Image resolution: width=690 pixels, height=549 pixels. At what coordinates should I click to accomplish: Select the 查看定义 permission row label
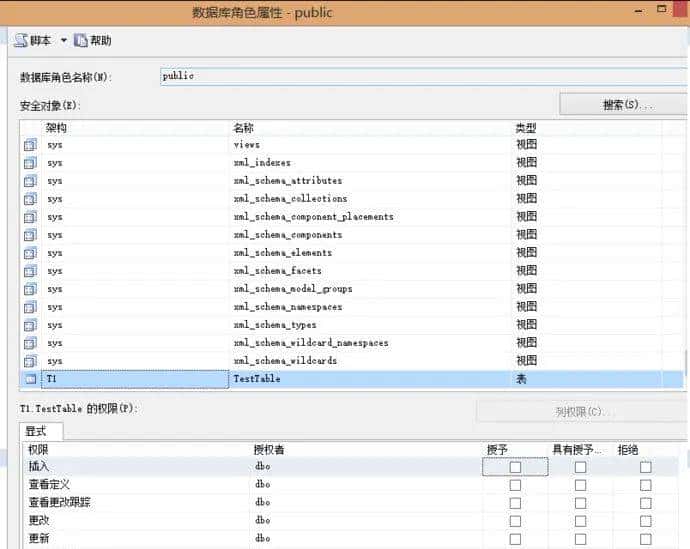click(49, 485)
